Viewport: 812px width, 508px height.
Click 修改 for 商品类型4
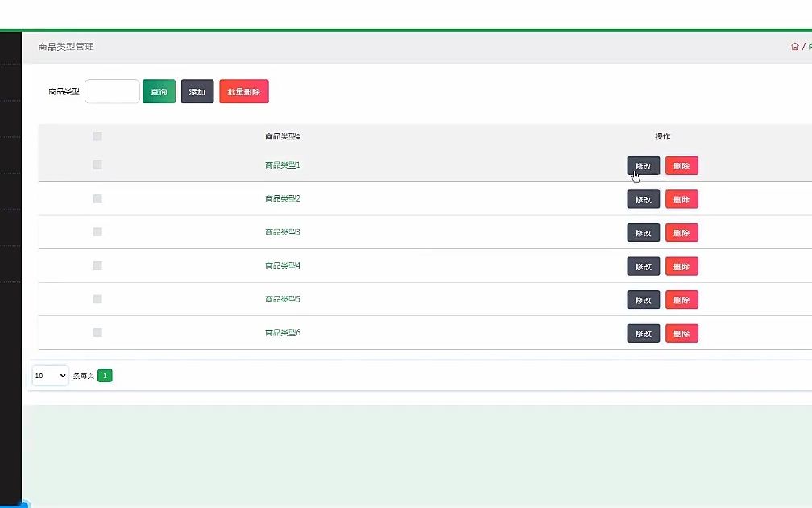coord(643,266)
